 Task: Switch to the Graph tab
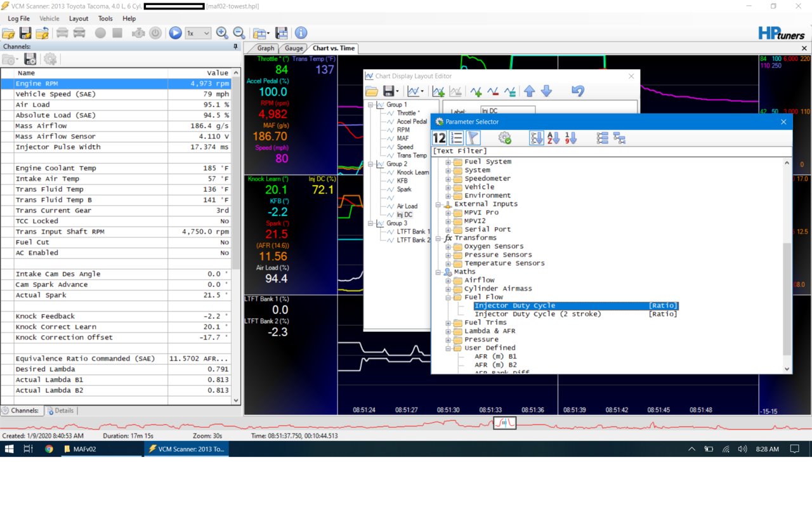(x=266, y=48)
